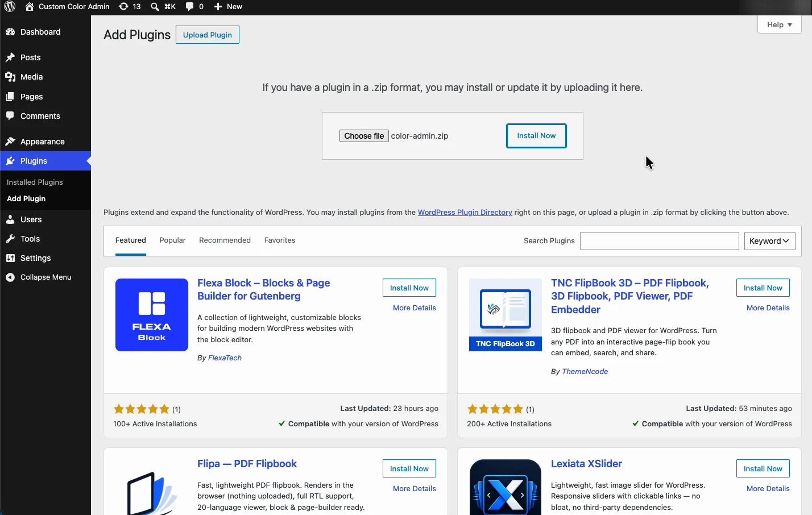Click the Plugins plug icon
This screenshot has width=812, height=515.
(10, 161)
